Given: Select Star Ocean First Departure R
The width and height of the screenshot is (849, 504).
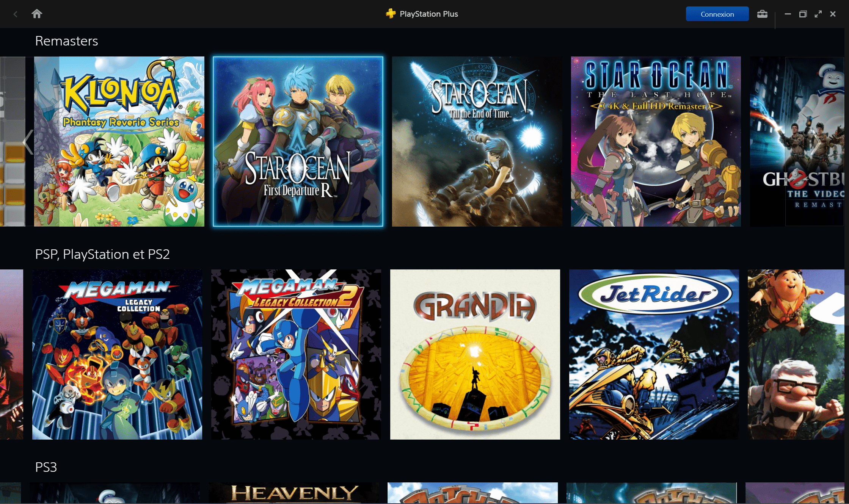Looking at the screenshot, I should (298, 142).
